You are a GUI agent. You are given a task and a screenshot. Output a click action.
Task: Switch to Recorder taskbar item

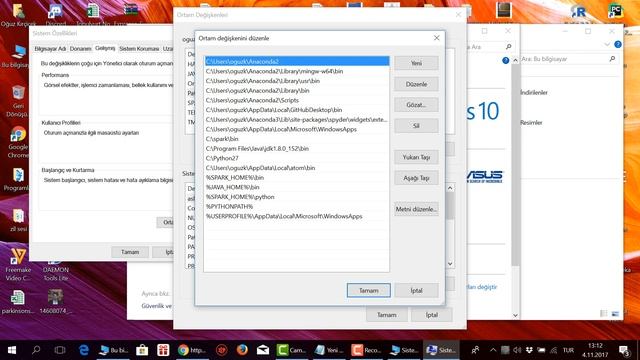(x=367, y=350)
